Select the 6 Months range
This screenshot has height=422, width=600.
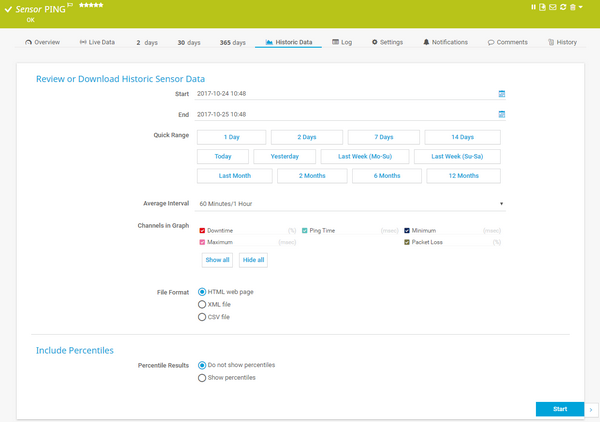(x=387, y=176)
